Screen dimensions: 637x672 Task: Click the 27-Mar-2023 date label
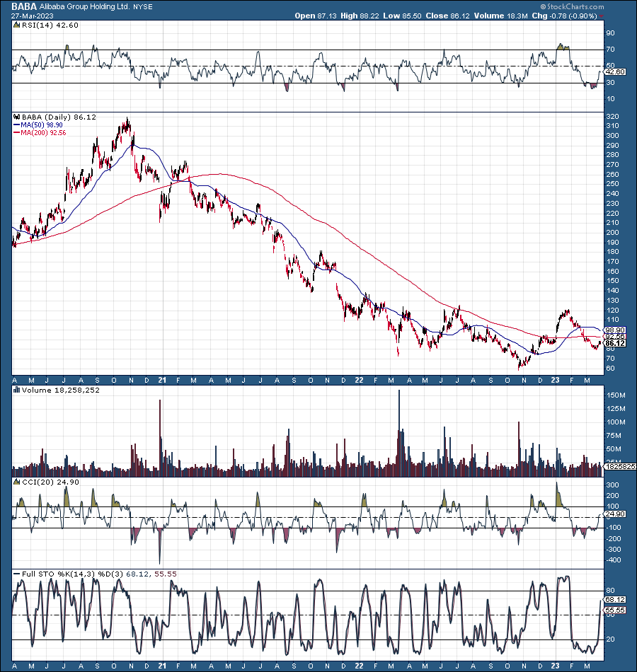click(x=33, y=16)
